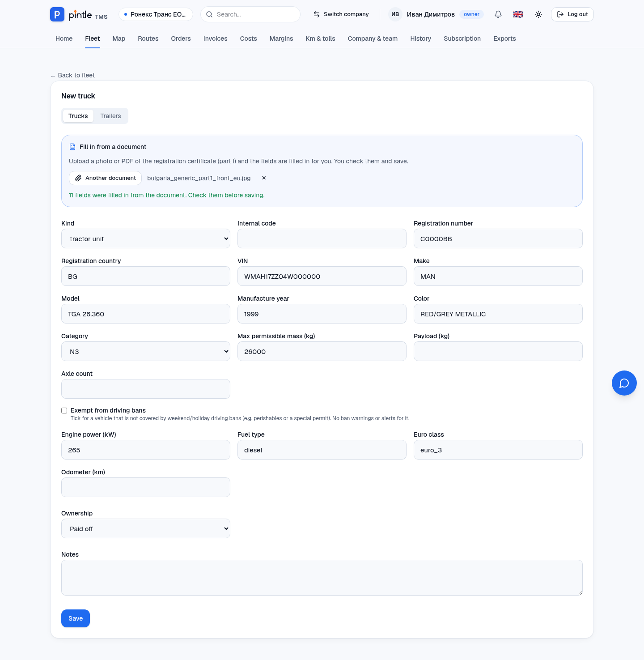Open the chat support bubble
The width and height of the screenshot is (644, 660).
(624, 383)
